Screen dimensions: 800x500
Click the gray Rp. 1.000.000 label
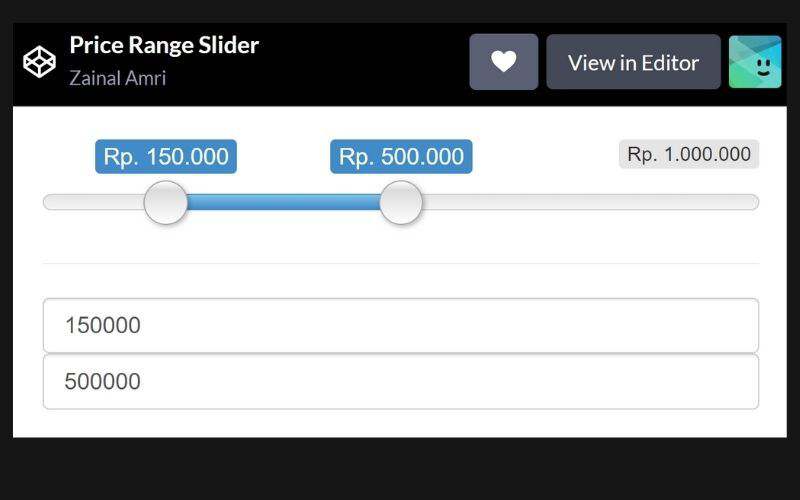(689, 154)
